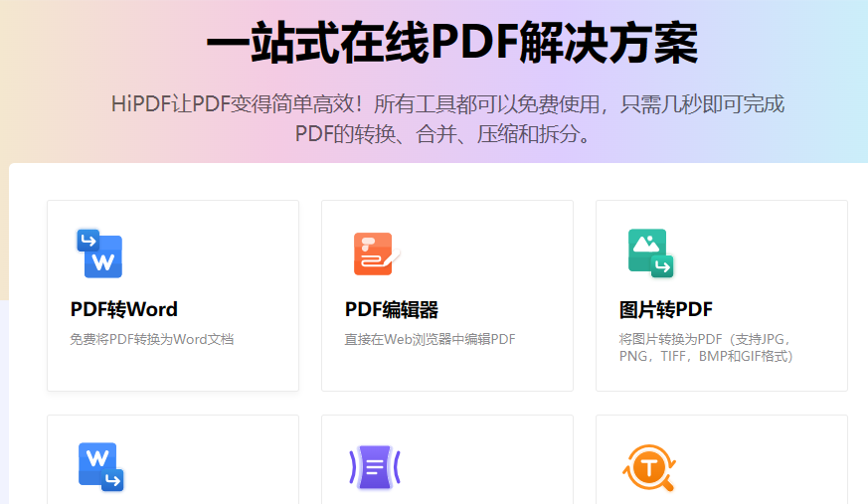
Task: Open the 图片转PDF tool title
Action: [666, 309]
